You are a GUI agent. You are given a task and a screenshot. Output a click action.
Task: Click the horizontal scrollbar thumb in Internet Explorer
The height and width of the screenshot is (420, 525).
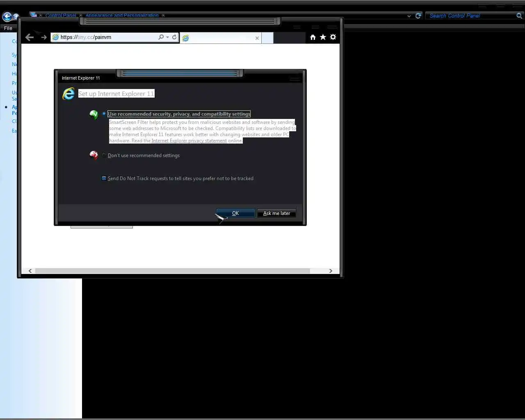tap(172, 271)
